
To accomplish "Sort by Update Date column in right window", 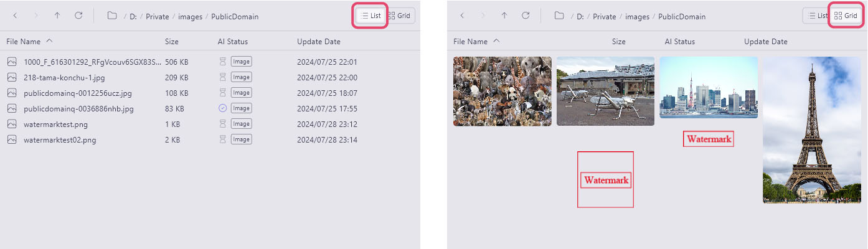I will click(766, 42).
